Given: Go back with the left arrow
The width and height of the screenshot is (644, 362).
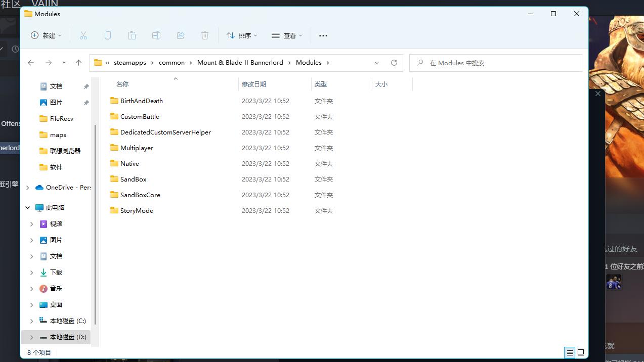Looking at the screenshot, I should [31, 63].
